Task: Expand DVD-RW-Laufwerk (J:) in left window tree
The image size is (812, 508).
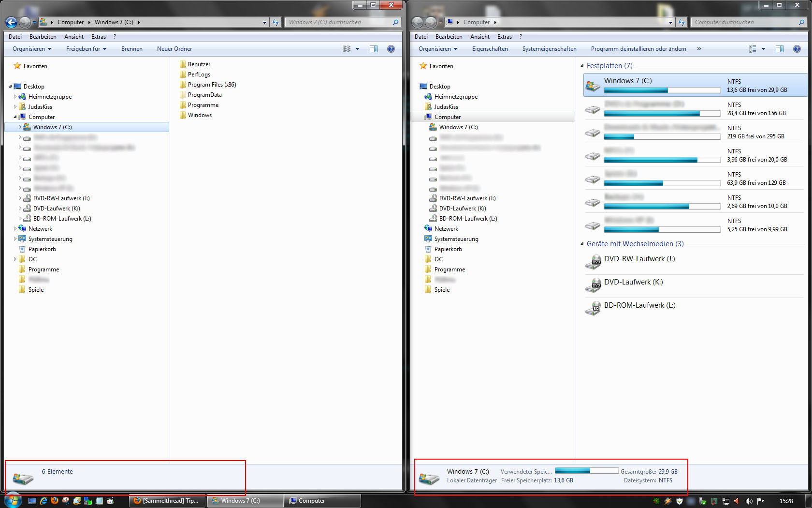Action: 20,198
